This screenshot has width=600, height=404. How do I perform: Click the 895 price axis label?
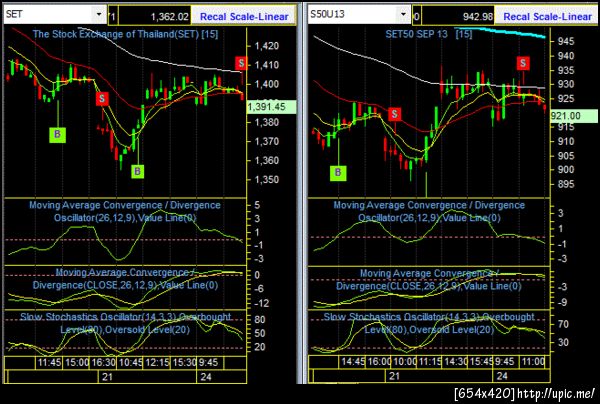click(x=566, y=184)
